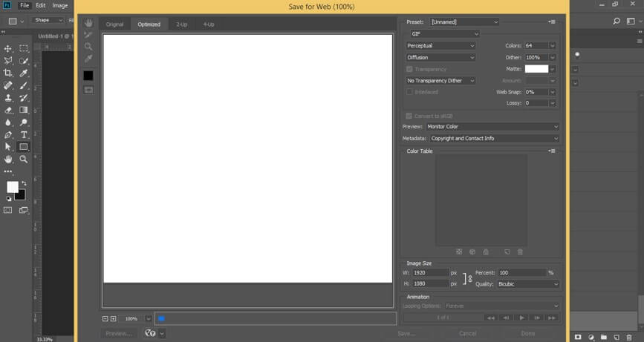Pick the Hand tool in Save for Web
Viewport: 644px width, 342px height.
88,24
